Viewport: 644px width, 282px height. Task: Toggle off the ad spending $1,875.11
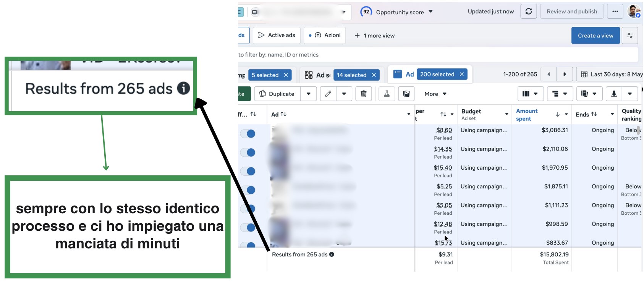click(248, 190)
